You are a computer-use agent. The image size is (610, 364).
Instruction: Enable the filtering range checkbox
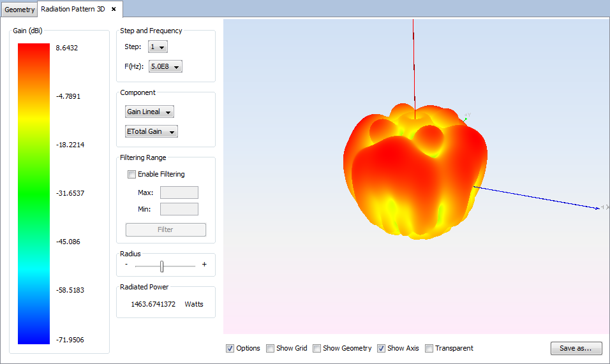pyautogui.click(x=132, y=174)
